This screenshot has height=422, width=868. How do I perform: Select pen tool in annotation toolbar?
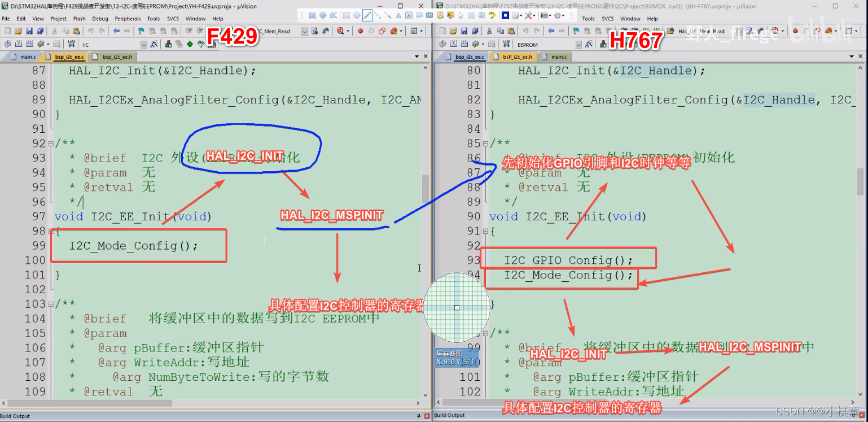click(x=367, y=15)
